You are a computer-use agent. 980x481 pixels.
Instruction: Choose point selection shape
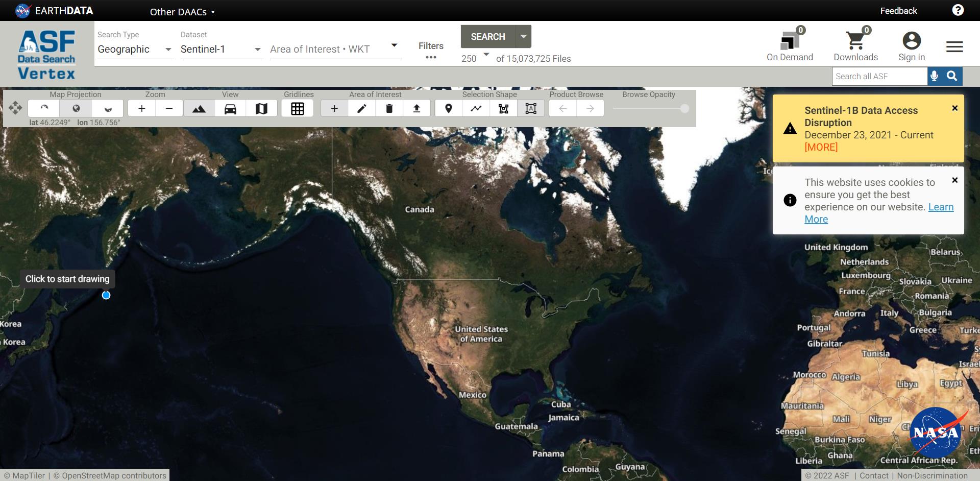click(x=449, y=108)
